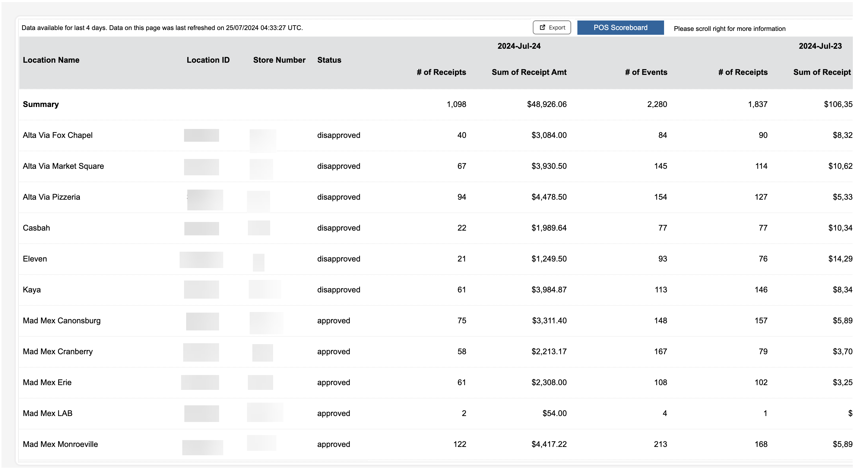Select the Alta Via Fox Chapel location

[x=58, y=135]
